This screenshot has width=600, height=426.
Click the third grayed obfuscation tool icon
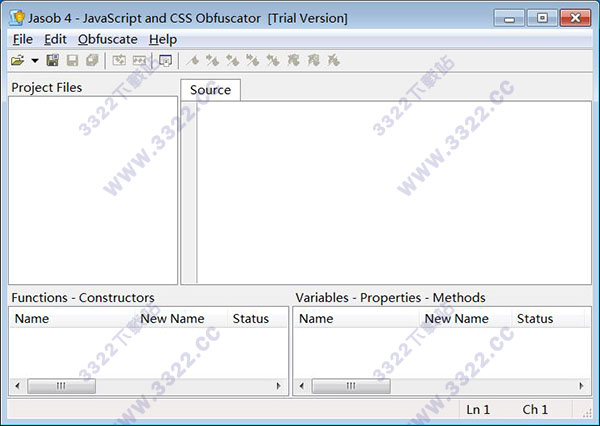(x=232, y=60)
